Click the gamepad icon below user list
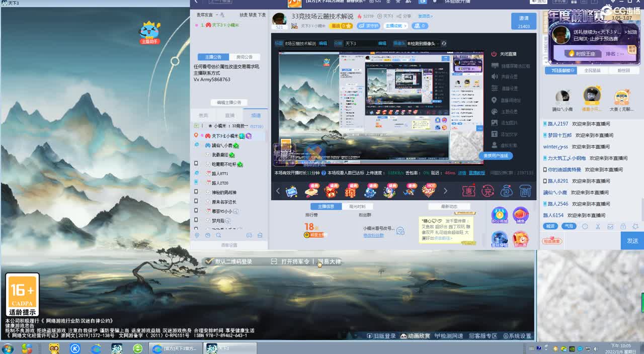644x354 pixels. tap(249, 235)
